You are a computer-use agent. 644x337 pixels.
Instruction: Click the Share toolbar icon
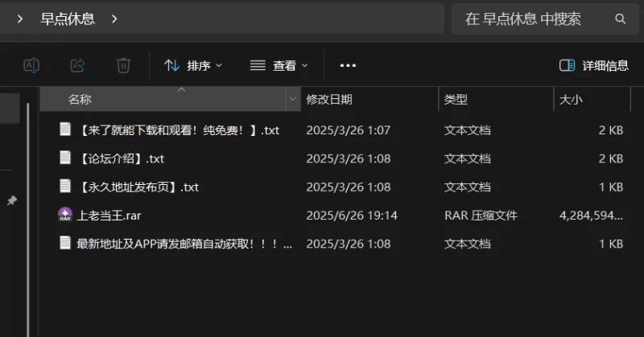(77, 65)
